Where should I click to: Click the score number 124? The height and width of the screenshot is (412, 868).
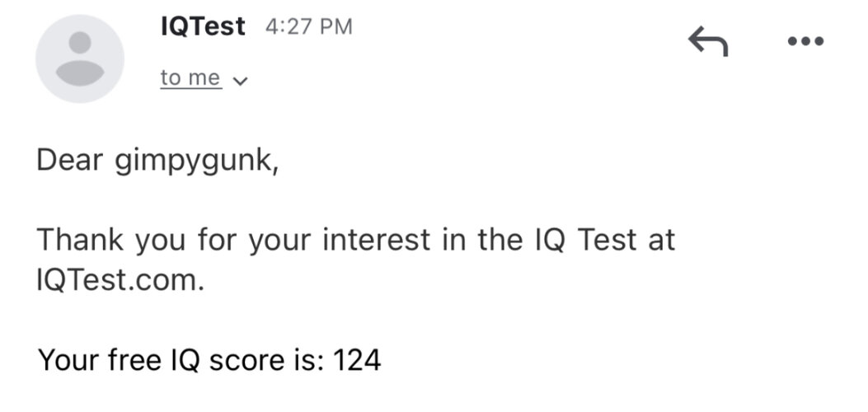click(357, 360)
